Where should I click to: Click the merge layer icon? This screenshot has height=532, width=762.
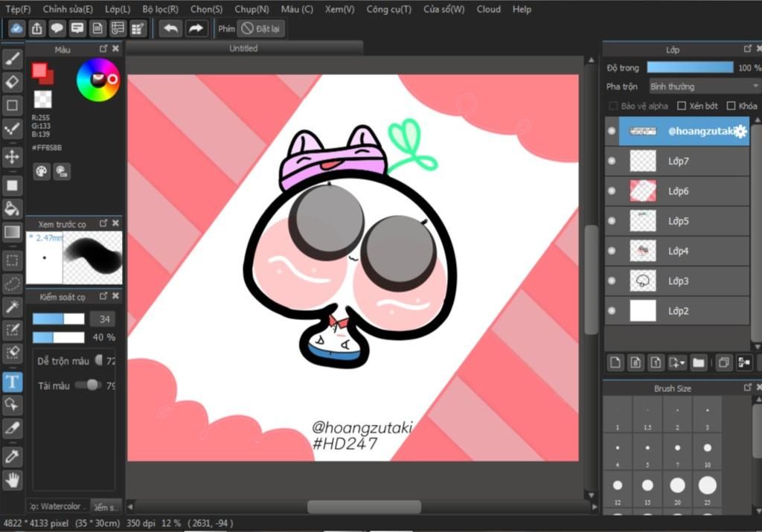point(744,362)
